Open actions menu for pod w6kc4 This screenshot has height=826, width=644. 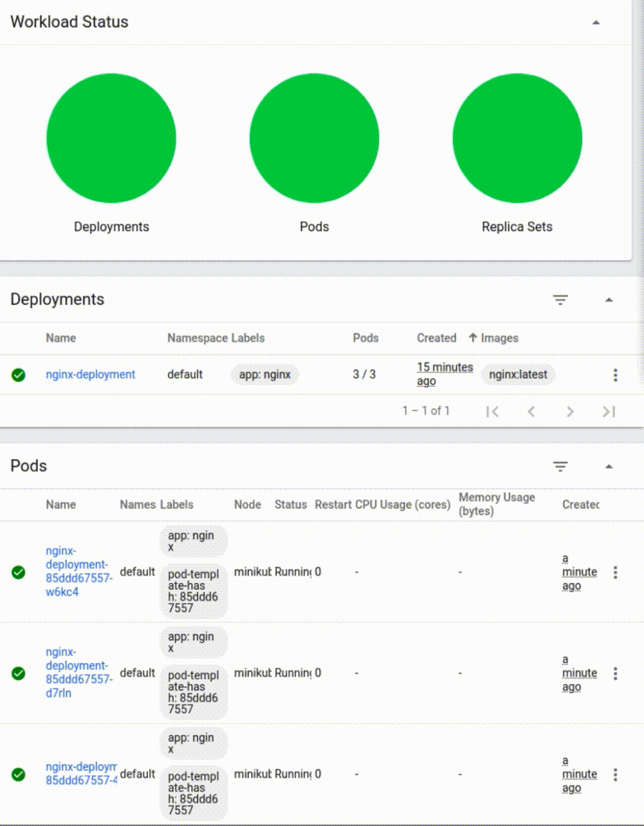tap(615, 572)
